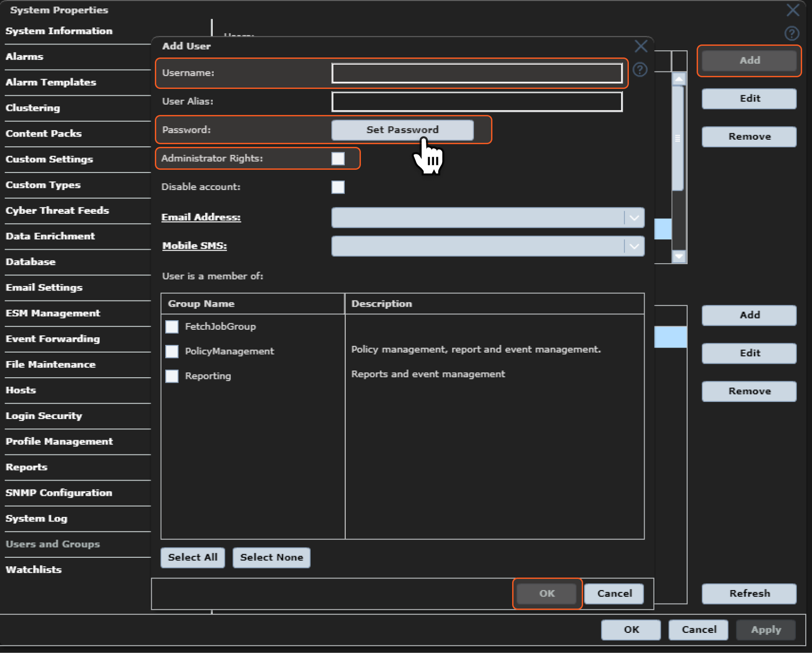Click the Email Address link label

201,217
